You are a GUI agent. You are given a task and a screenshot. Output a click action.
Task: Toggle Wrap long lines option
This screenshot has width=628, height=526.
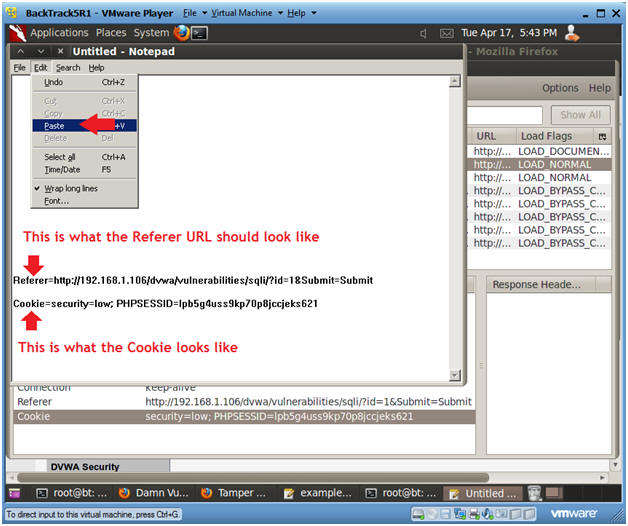70,188
